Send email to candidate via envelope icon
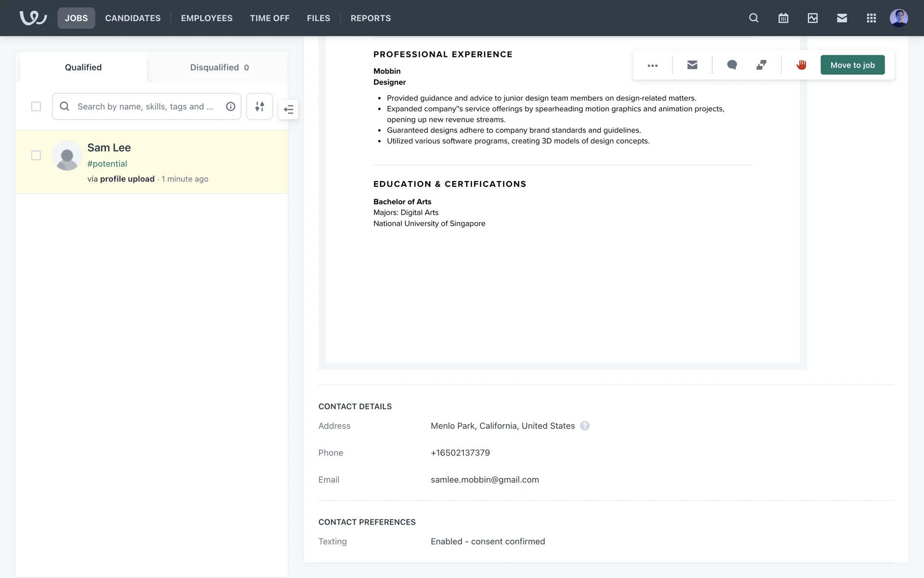This screenshot has width=924, height=578. [692, 65]
